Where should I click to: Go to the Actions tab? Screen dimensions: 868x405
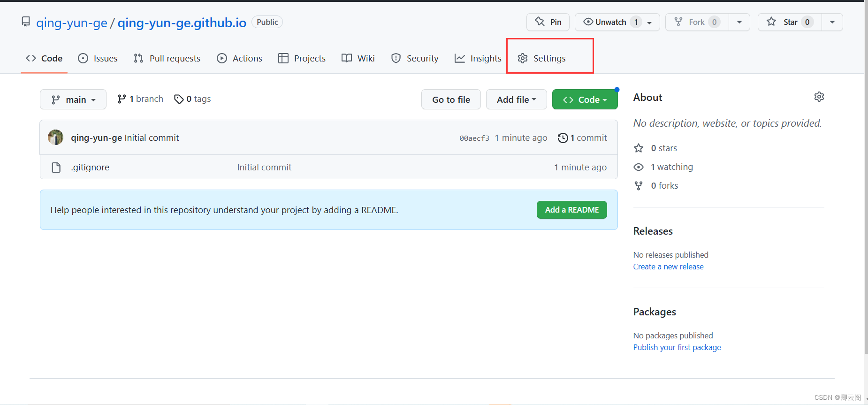[240, 58]
